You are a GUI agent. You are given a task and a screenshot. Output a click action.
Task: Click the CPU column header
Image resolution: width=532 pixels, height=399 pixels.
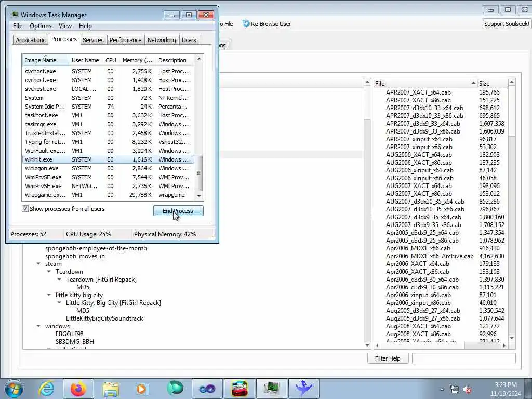click(x=111, y=60)
